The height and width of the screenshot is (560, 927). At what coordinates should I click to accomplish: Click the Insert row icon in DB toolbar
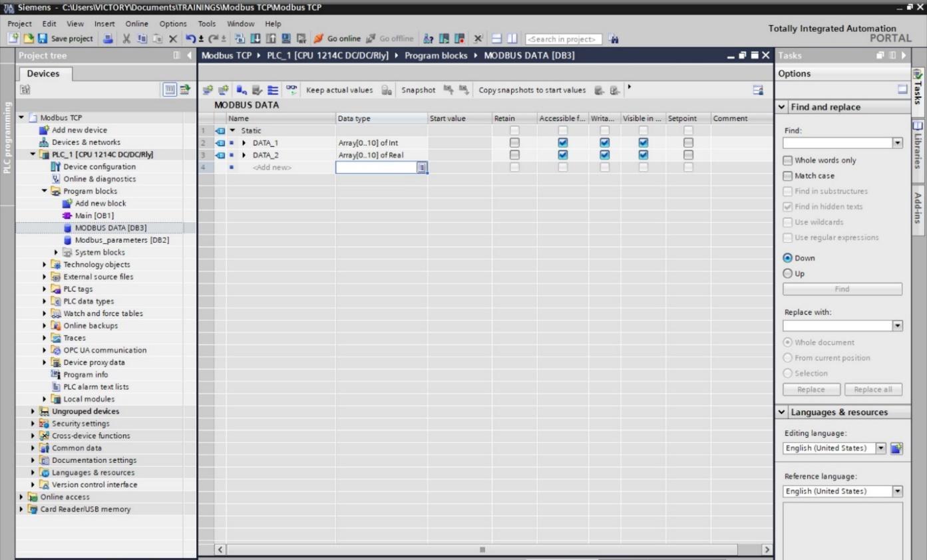208,90
